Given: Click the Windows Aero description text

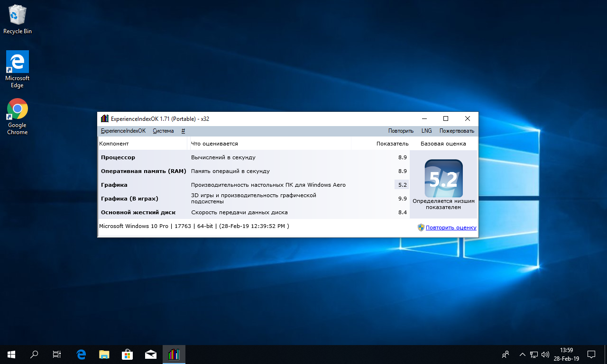Looking at the screenshot, I should pyautogui.click(x=268, y=185).
